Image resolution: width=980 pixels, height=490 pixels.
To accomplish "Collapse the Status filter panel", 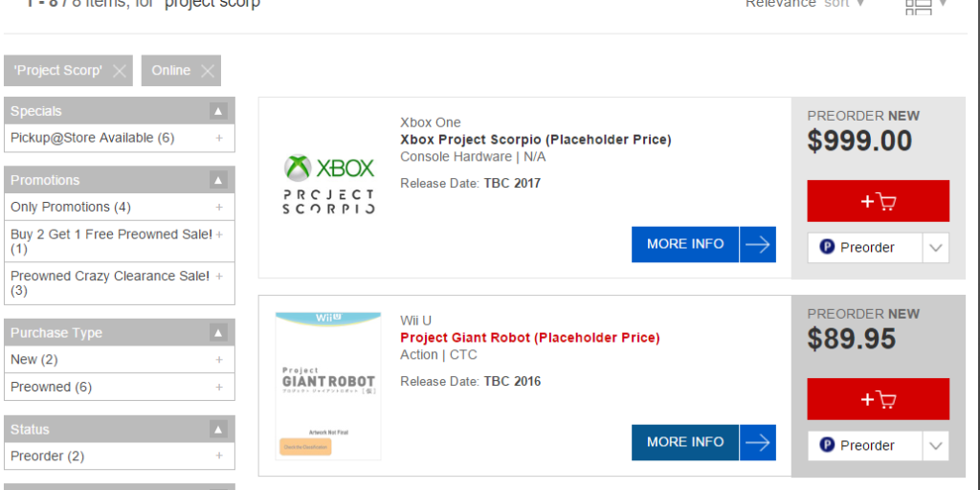I will [x=218, y=430].
